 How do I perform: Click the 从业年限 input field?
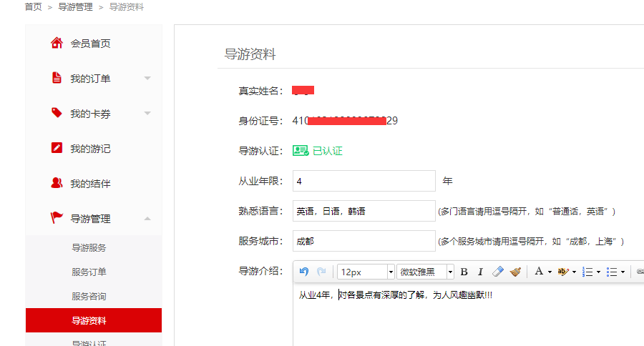coord(364,182)
